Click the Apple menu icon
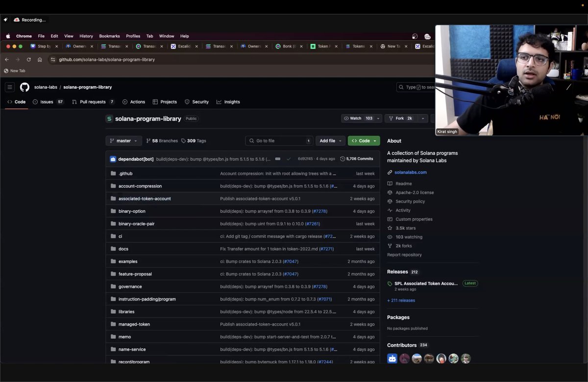588x382 pixels. (x=8, y=36)
